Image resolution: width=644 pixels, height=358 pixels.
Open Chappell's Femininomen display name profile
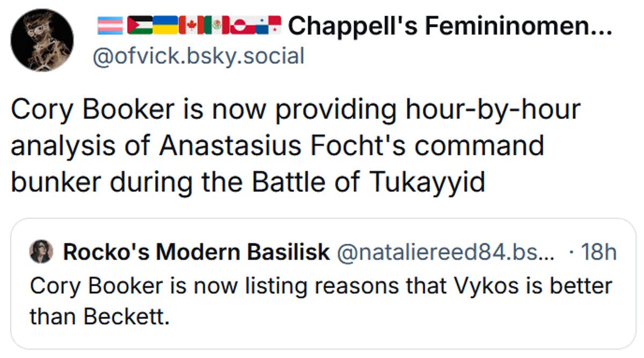point(450,25)
